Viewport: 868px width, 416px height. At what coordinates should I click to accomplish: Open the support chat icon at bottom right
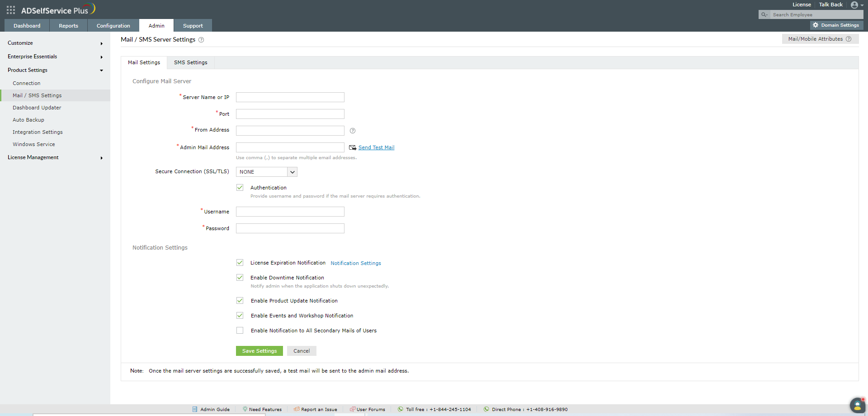click(x=857, y=406)
